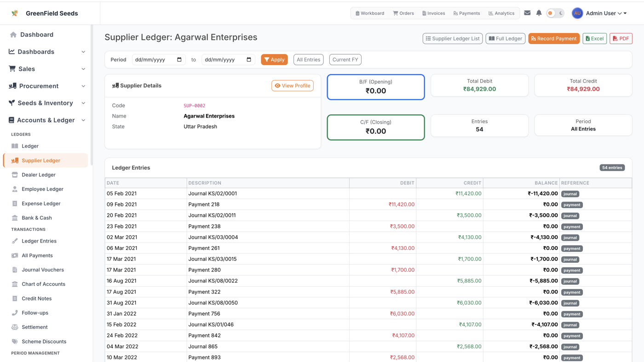Click the supplier code SUP-0002
The width and height of the screenshot is (644, 362).
pyautogui.click(x=195, y=106)
